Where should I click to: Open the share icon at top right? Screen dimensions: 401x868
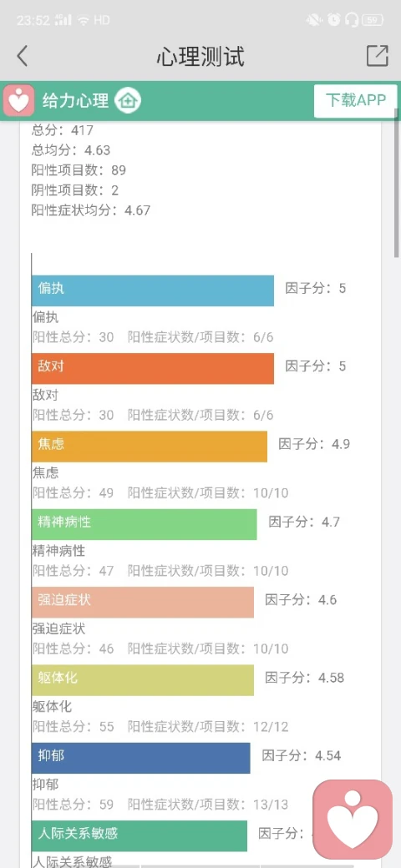pos(377,56)
